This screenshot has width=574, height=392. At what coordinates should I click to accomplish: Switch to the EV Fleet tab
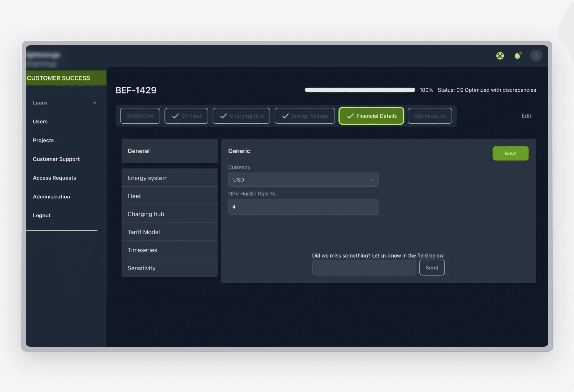pos(186,116)
